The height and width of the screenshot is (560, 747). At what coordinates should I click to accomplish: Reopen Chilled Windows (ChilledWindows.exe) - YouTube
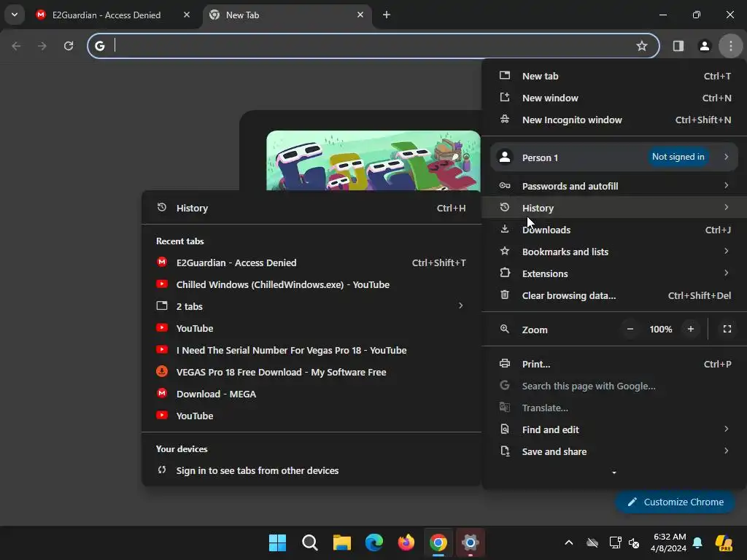tap(311, 285)
